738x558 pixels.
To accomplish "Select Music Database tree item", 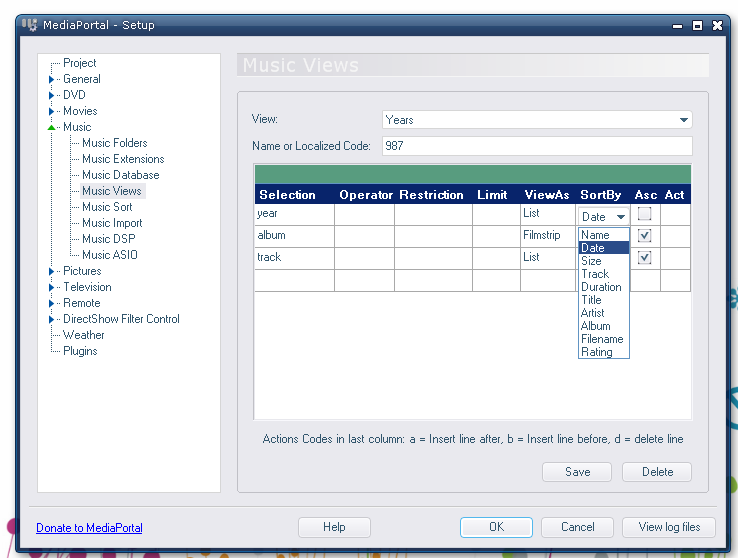I will click(120, 175).
